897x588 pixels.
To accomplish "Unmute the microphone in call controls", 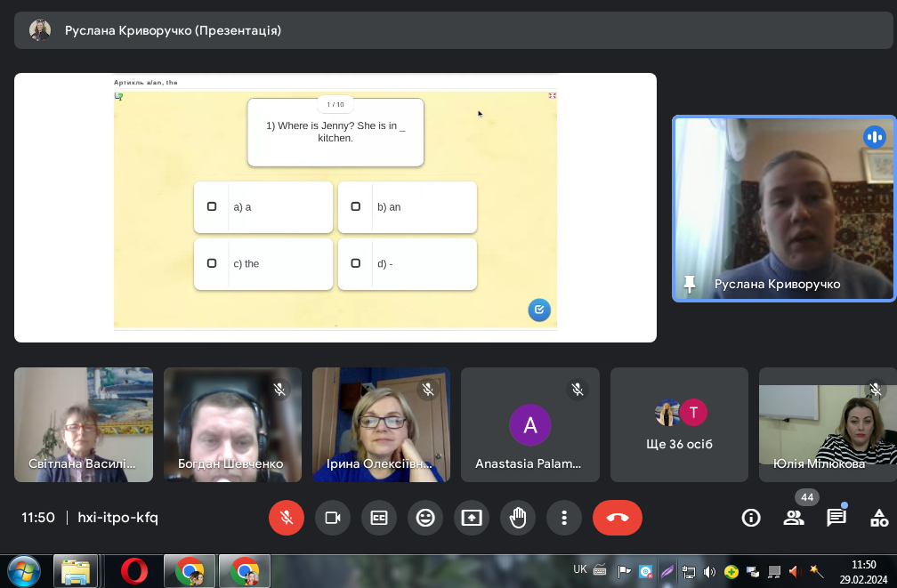I will (287, 518).
